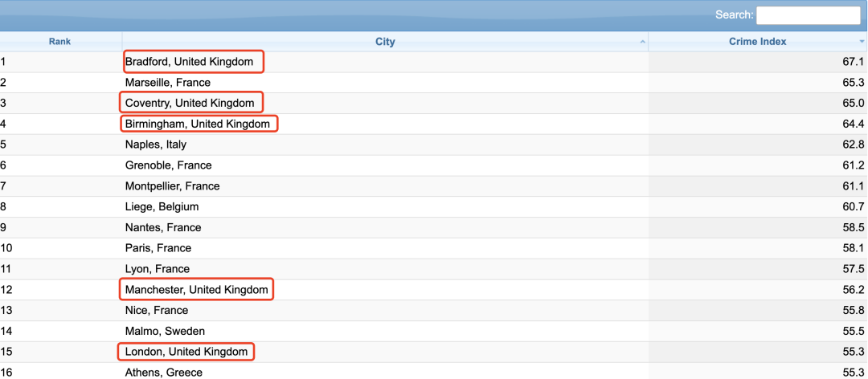Viewport: 868px width, 379px height.
Task: Click Coventry, United Kingdom entry
Action: [190, 103]
